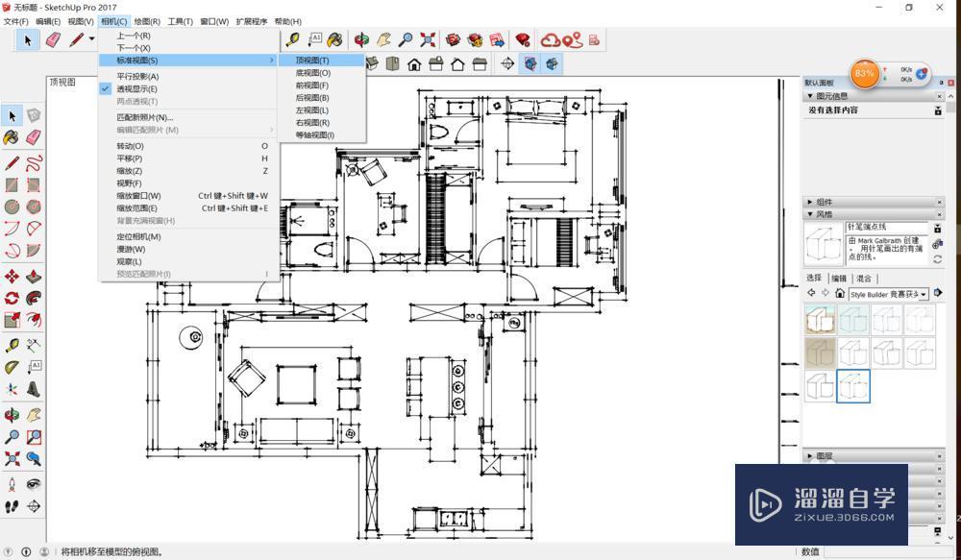Choose the Rectangle tool in left toolbar

12,185
